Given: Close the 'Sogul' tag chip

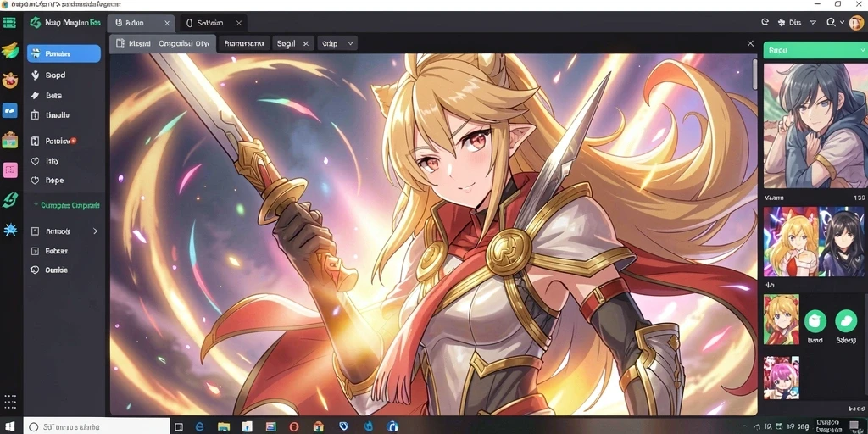Looking at the screenshot, I should [x=305, y=43].
